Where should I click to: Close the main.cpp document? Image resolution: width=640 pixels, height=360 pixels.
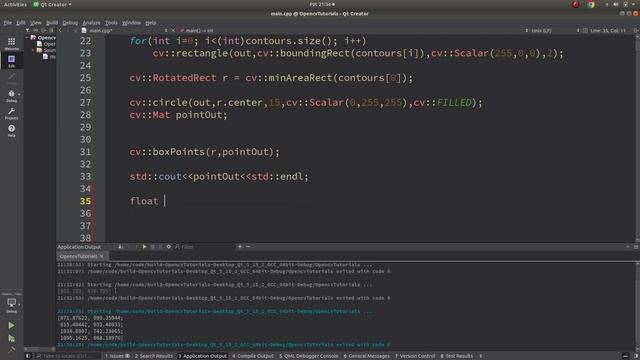(x=173, y=30)
